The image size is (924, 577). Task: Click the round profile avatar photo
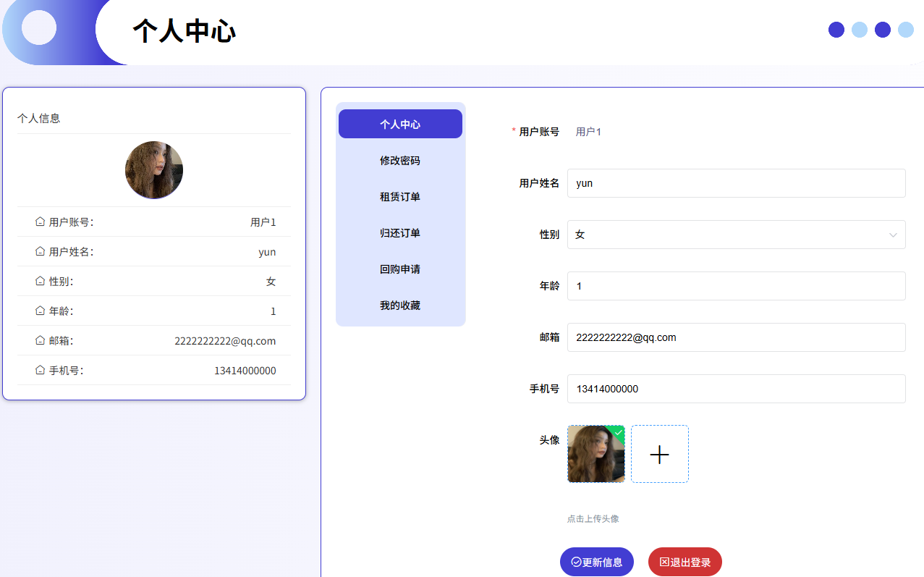pos(154,170)
